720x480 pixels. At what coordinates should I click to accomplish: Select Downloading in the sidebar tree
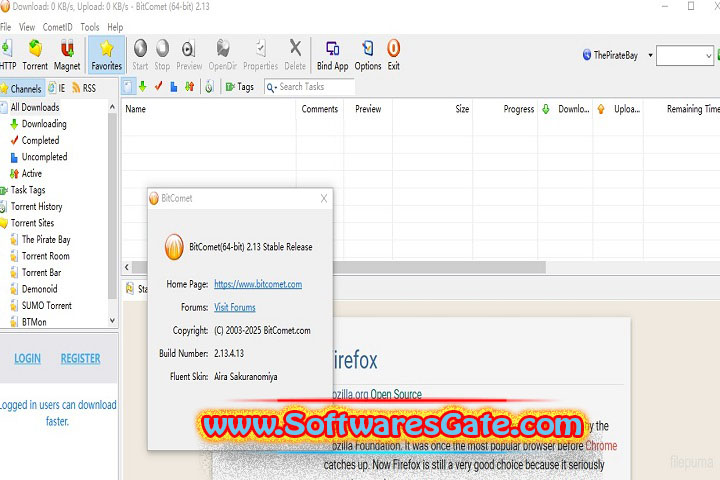(39, 124)
